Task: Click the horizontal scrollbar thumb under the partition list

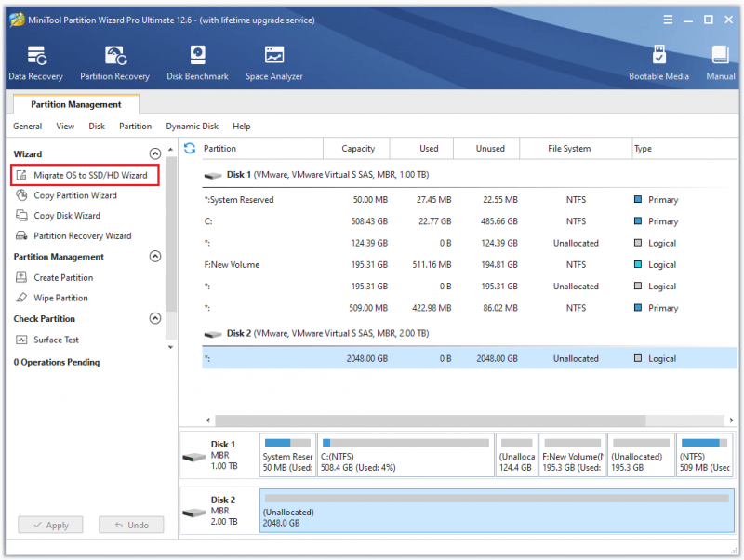Action: [430, 420]
